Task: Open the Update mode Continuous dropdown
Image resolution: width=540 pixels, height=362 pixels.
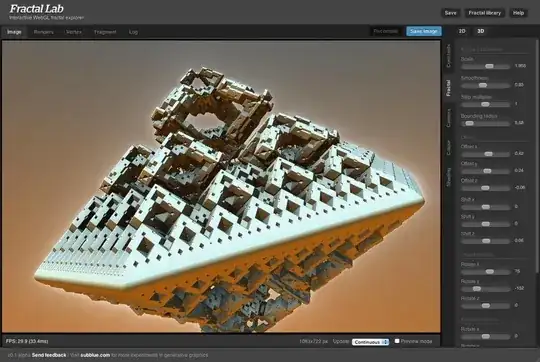Action: pyautogui.click(x=370, y=342)
